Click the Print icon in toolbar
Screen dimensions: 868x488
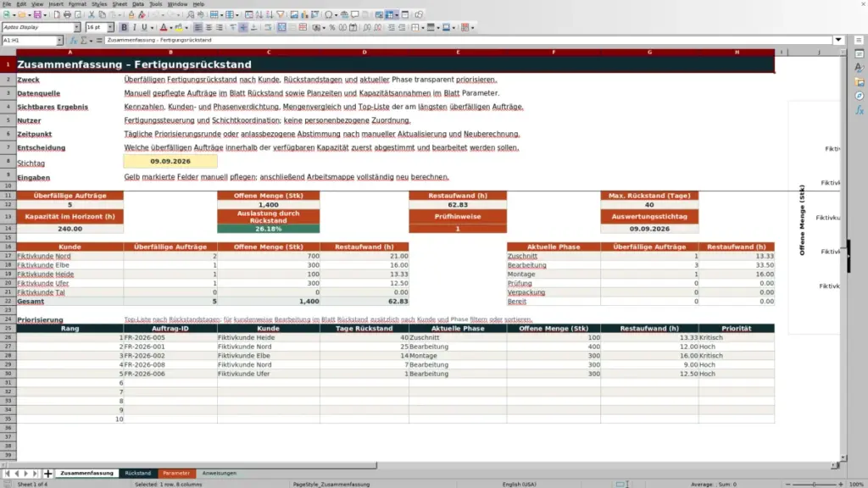click(67, 15)
